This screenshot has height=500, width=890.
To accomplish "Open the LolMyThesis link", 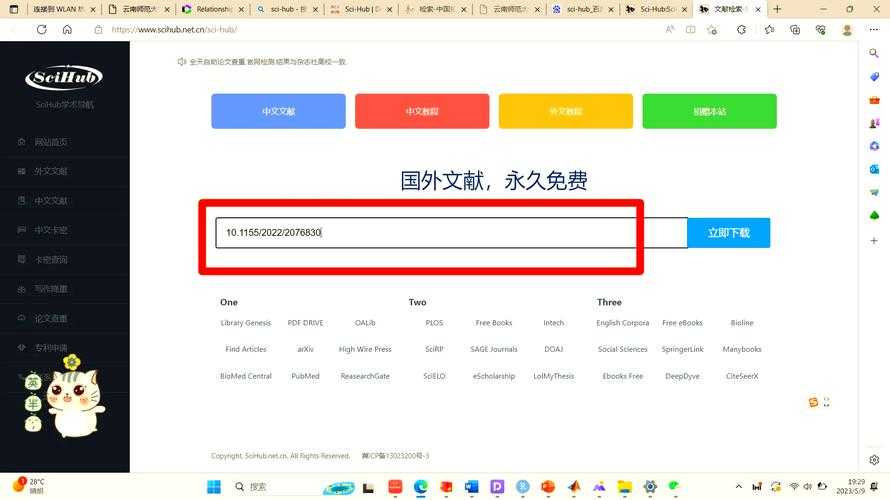I will [x=553, y=376].
